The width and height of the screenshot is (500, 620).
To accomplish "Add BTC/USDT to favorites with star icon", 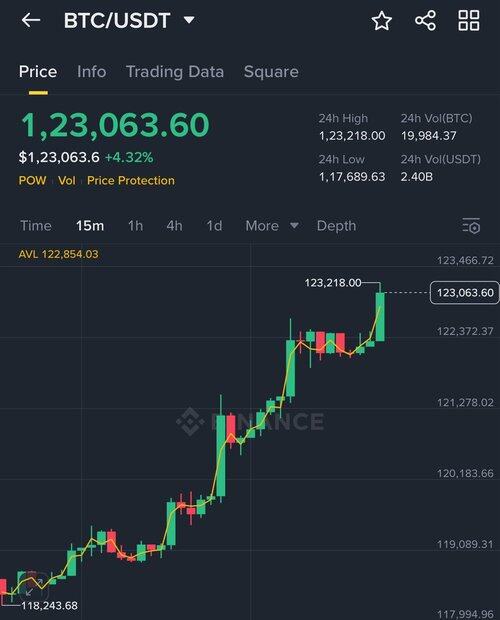I will [x=382, y=20].
